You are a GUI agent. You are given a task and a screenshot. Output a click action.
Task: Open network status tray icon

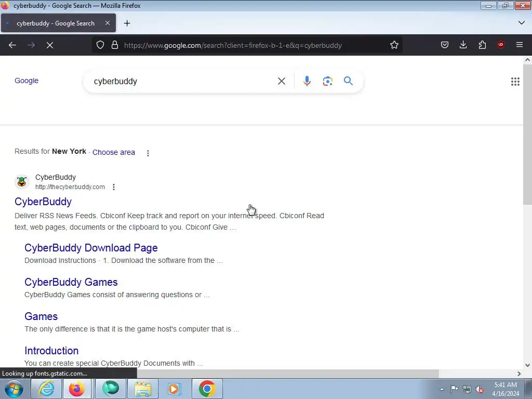click(x=467, y=389)
